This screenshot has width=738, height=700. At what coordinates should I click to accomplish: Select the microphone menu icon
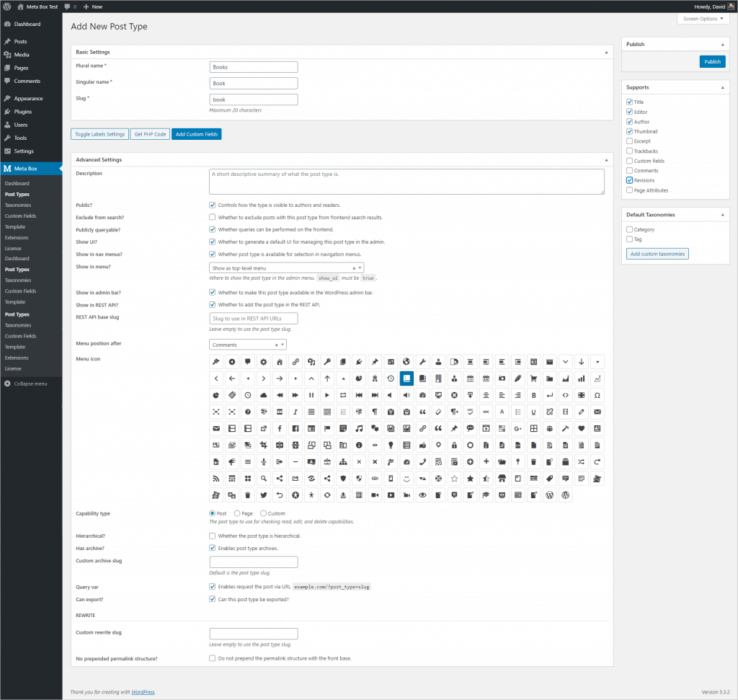264,461
